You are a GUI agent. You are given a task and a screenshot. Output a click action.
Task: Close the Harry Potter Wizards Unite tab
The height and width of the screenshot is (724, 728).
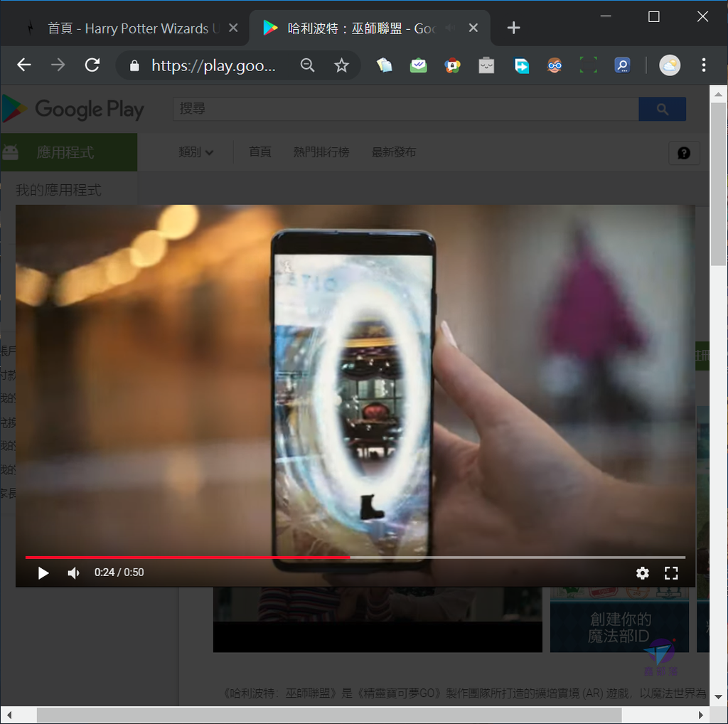point(233,28)
